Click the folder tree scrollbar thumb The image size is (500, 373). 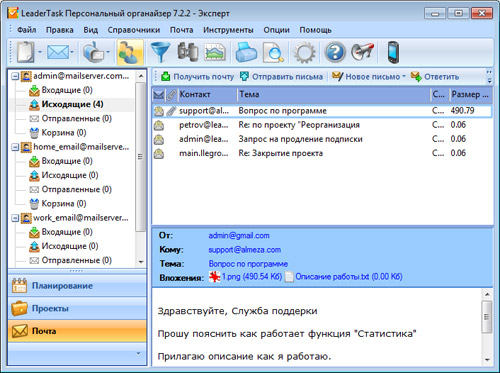(x=141, y=157)
